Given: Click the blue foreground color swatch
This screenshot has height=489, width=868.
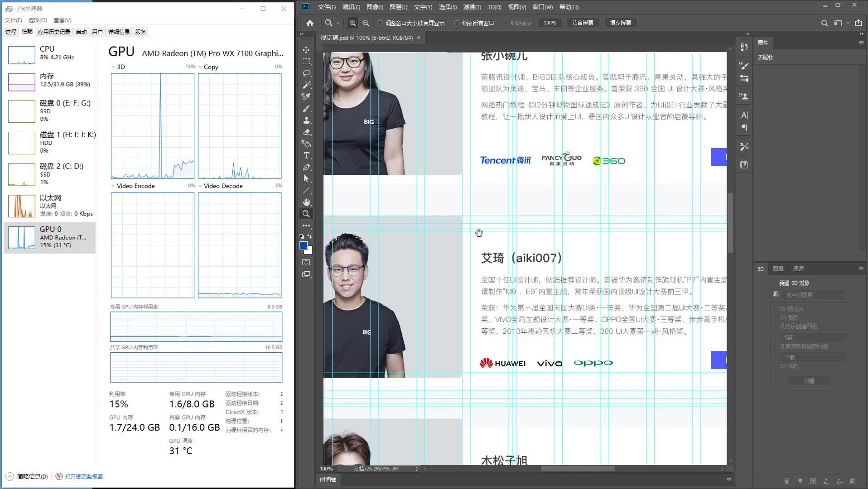Looking at the screenshot, I should click(x=304, y=245).
